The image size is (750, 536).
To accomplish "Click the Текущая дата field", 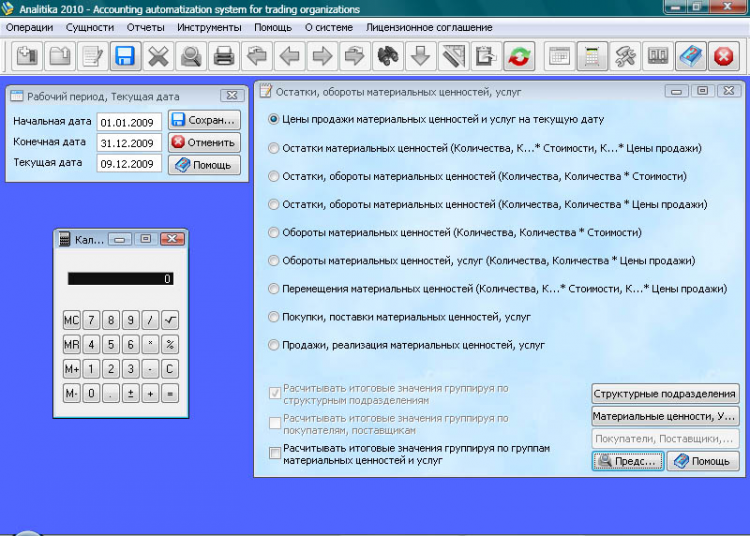I will tap(129, 164).
